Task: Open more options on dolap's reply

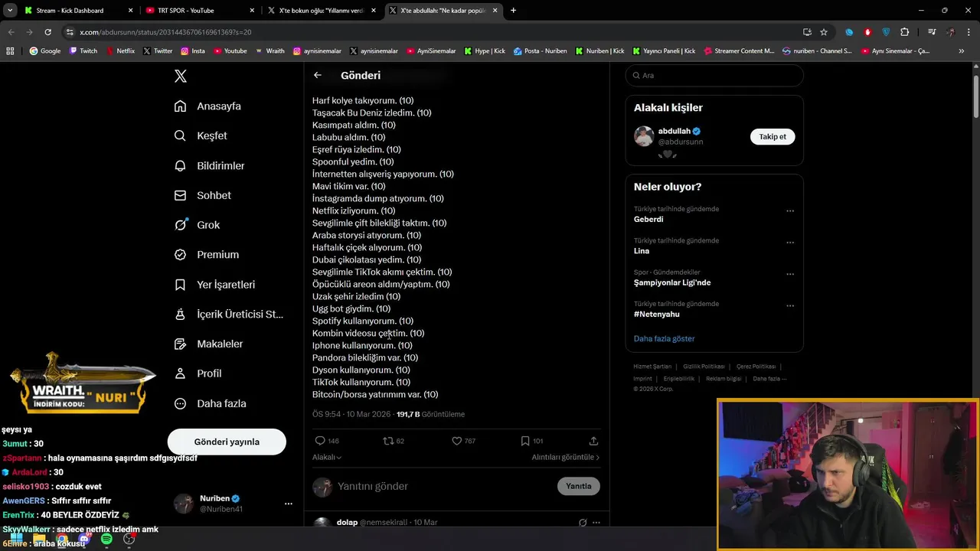Action: [596, 523]
